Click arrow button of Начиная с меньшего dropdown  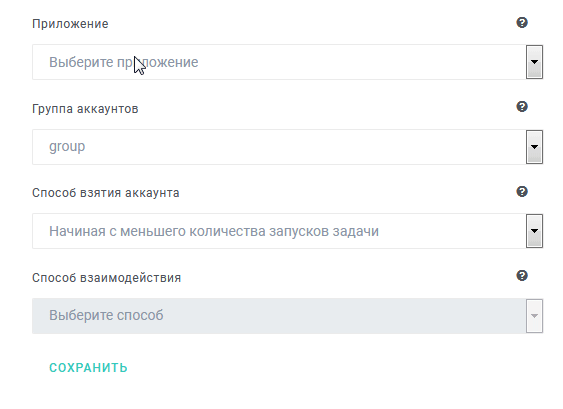click(x=534, y=231)
